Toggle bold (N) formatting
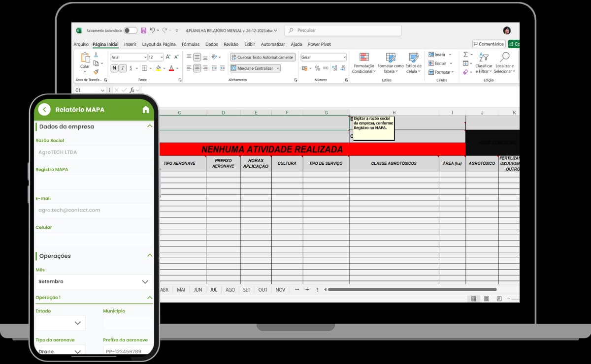This screenshot has width=591, height=364. (114, 68)
